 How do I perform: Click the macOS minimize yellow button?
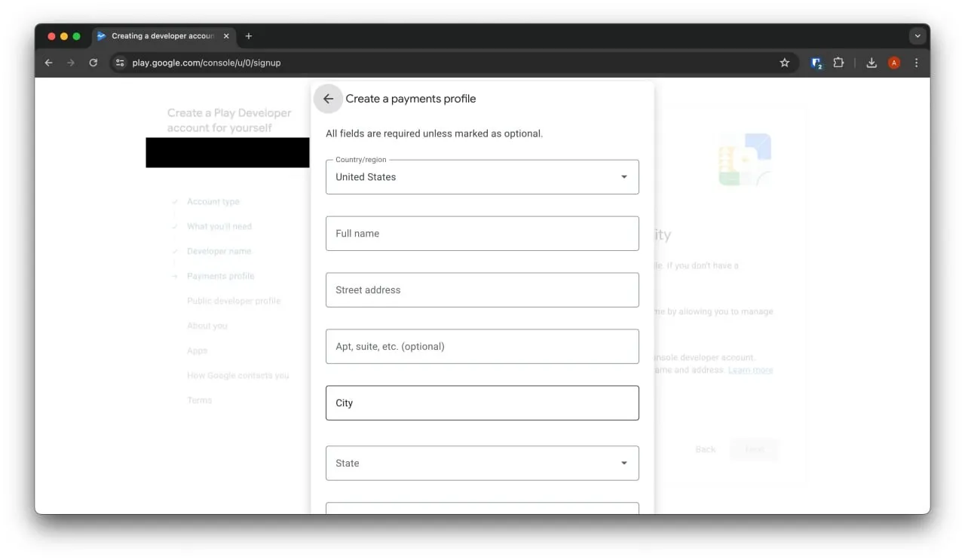[64, 36]
